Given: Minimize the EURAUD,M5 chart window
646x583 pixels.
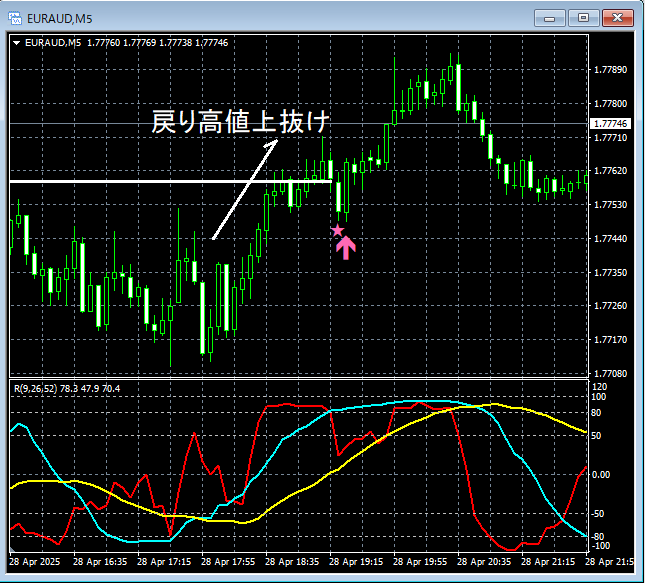Looking at the screenshot, I should coord(549,18).
